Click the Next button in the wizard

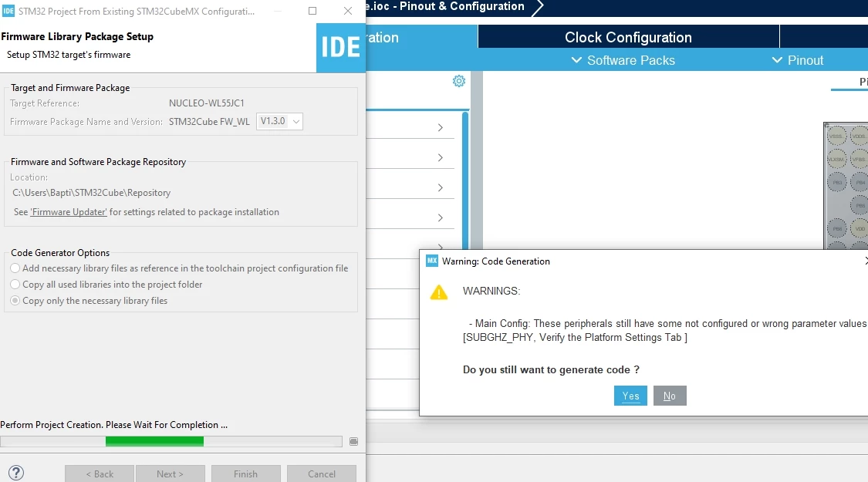pyautogui.click(x=170, y=474)
